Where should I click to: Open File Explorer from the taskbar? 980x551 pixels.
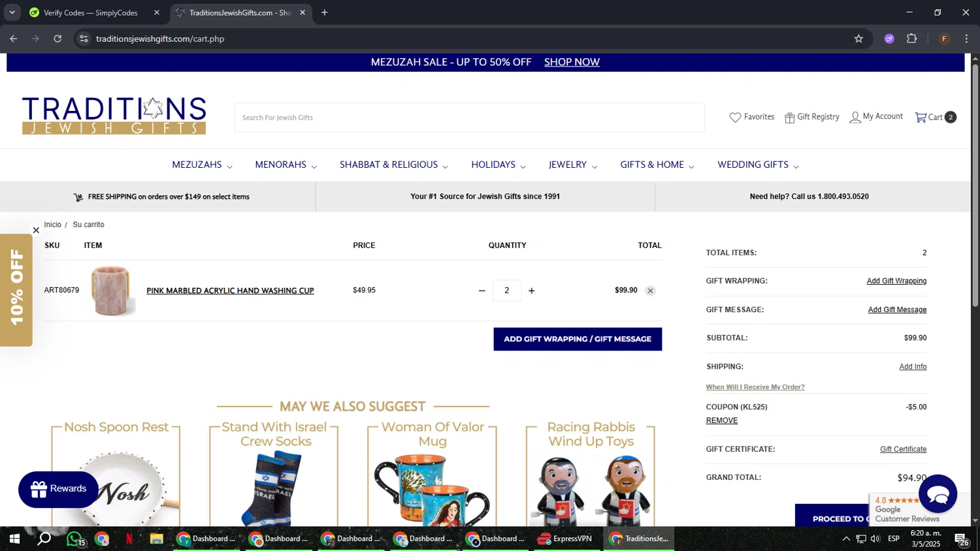(x=156, y=539)
